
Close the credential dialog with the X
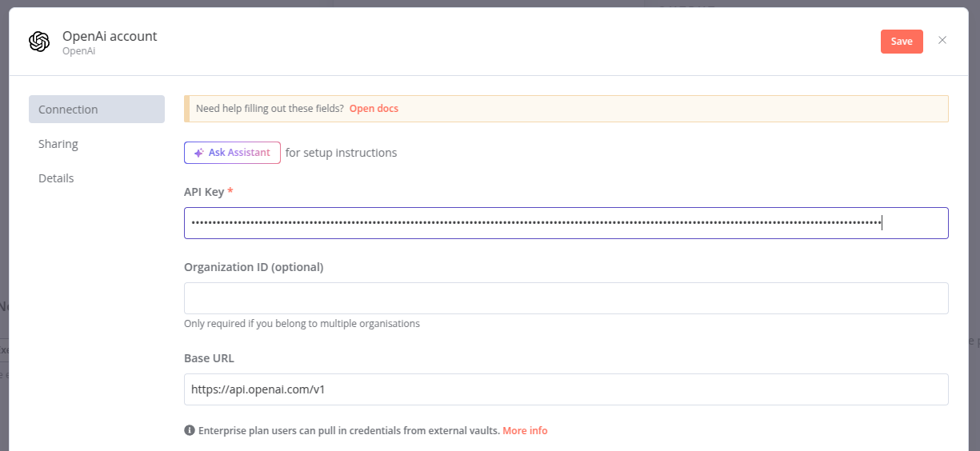[942, 41]
